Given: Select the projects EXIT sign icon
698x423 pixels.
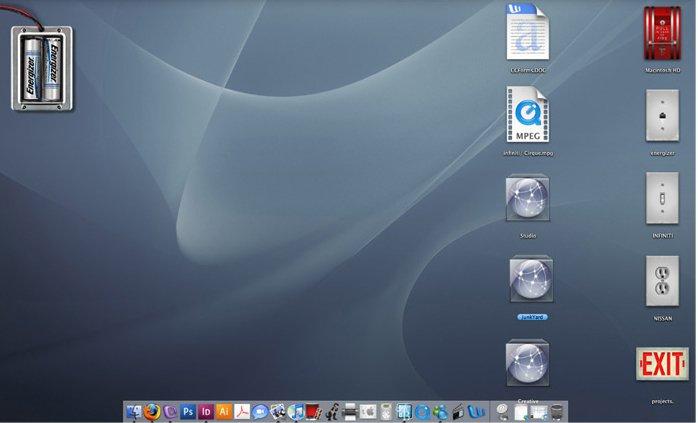Looking at the screenshot, I should point(662,364).
